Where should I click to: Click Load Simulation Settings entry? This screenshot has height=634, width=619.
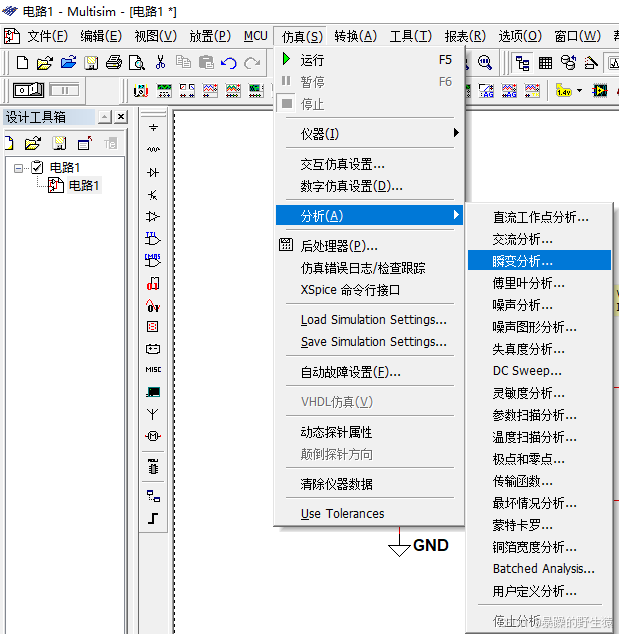(x=370, y=319)
